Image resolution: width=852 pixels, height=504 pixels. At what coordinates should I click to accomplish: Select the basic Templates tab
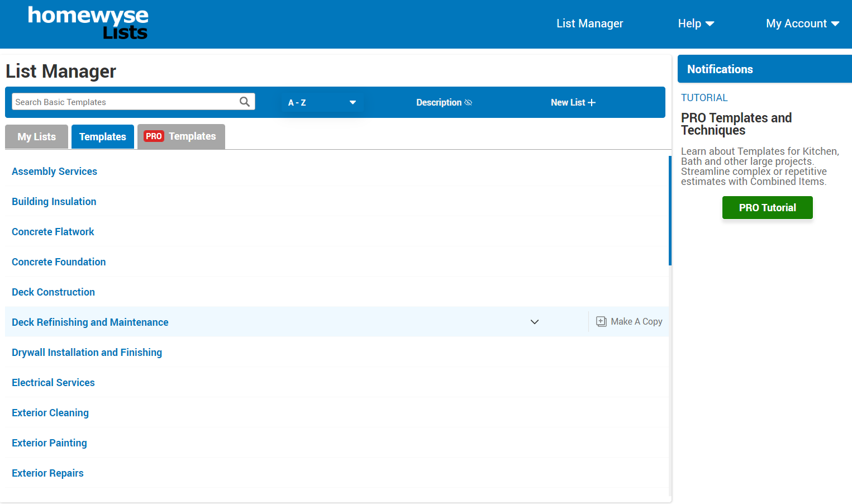103,137
